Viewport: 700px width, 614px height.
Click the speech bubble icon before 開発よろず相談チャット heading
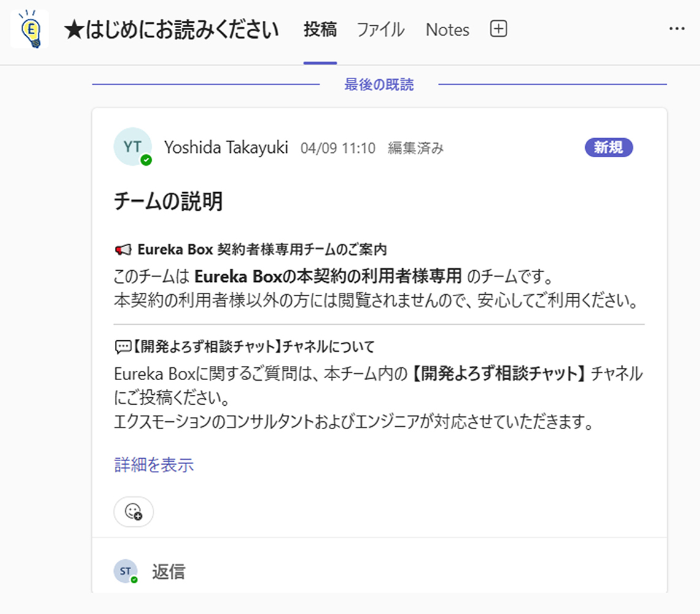tap(123, 346)
